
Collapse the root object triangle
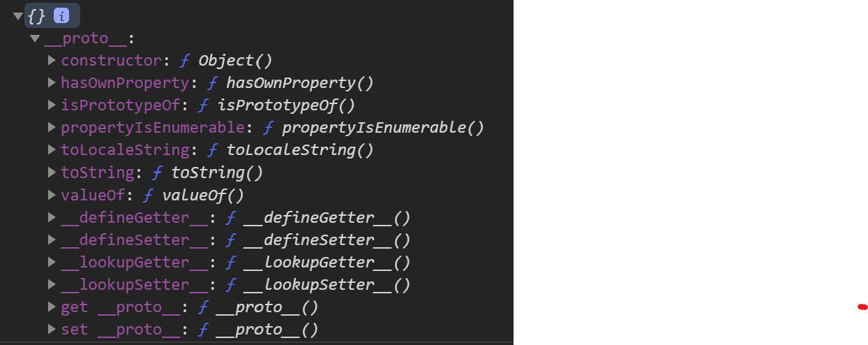coord(18,15)
